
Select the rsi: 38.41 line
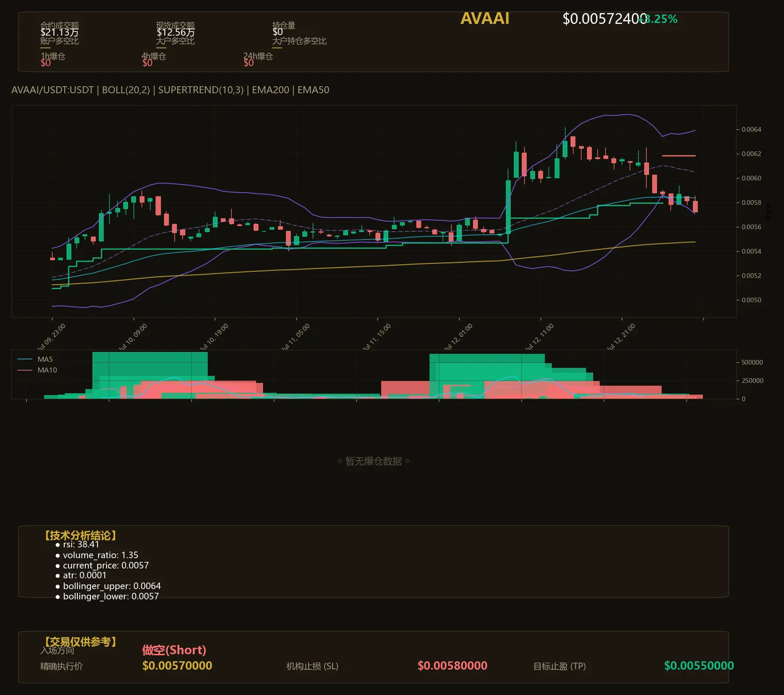(77, 545)
